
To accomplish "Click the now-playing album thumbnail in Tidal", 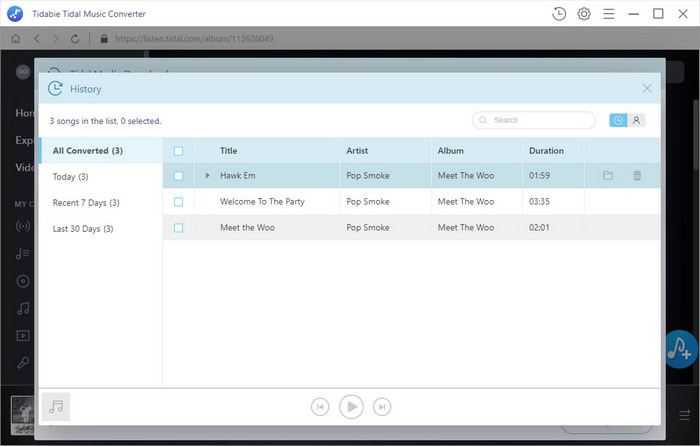I will point(22,416).
